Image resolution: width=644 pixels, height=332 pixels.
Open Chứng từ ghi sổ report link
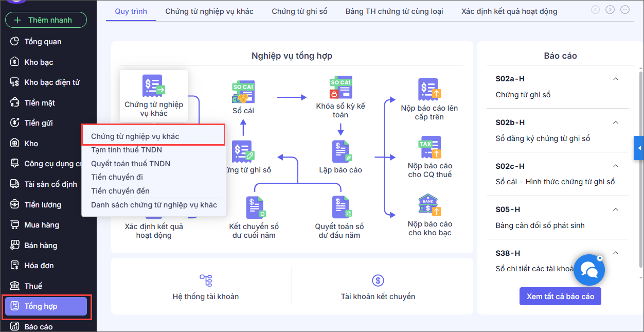pos(523,95)
